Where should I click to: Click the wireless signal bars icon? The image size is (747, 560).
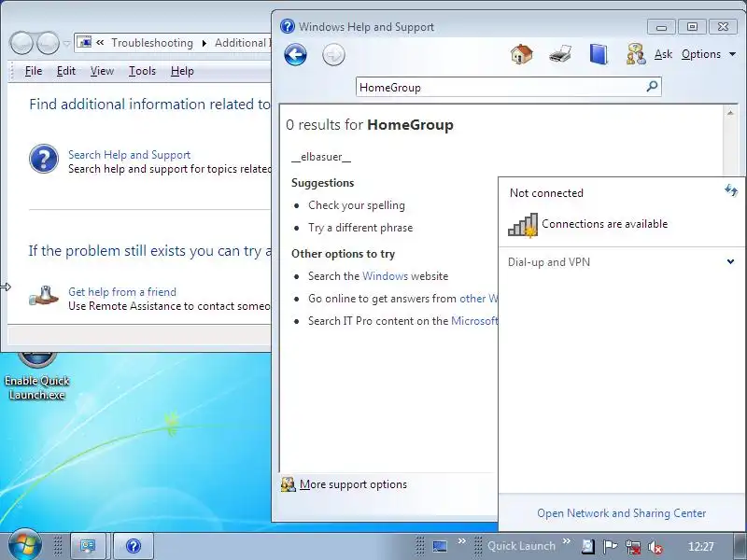tap(523, 224)
